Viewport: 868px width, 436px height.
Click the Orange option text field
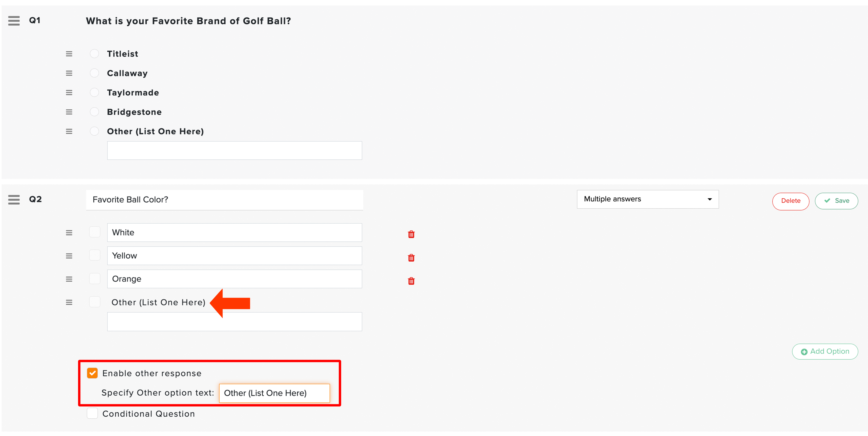click(235, 279)
